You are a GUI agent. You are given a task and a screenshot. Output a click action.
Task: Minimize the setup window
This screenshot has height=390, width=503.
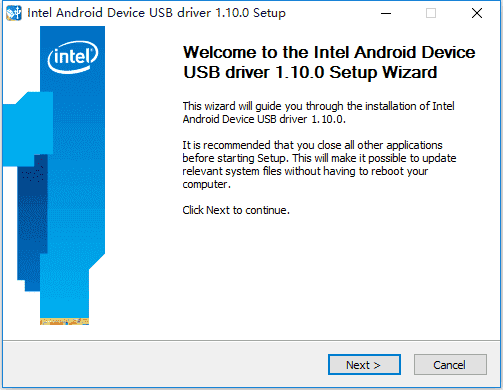tap(386, 13)
